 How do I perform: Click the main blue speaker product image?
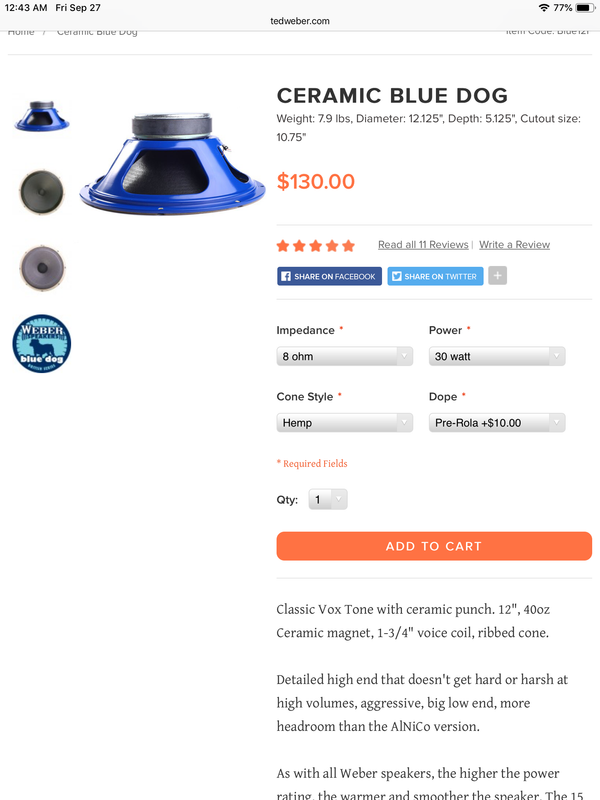172,163
